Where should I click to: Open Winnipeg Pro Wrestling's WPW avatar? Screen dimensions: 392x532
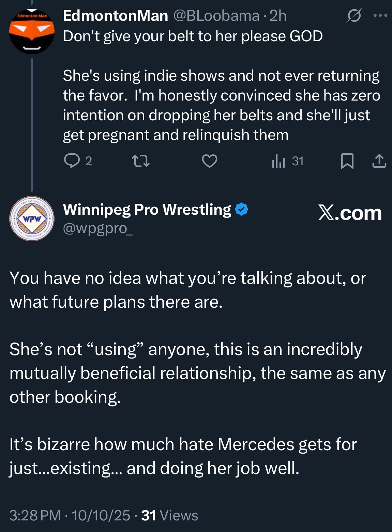coord(32,218)
